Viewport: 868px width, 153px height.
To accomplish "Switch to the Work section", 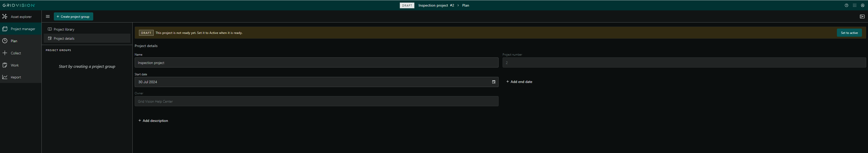I will coord(14,65).
